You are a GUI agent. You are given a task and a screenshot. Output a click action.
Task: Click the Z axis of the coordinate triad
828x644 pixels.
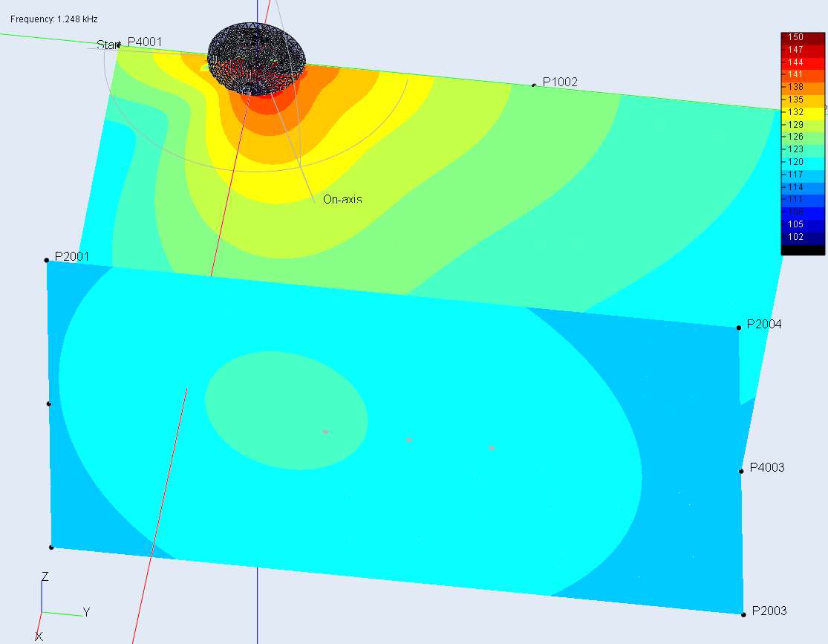pyautogui.click(x=42, y=596)
